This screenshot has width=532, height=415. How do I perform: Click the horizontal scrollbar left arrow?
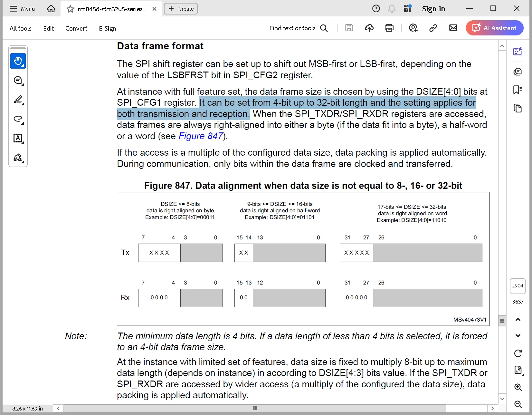tap(58, 408)
